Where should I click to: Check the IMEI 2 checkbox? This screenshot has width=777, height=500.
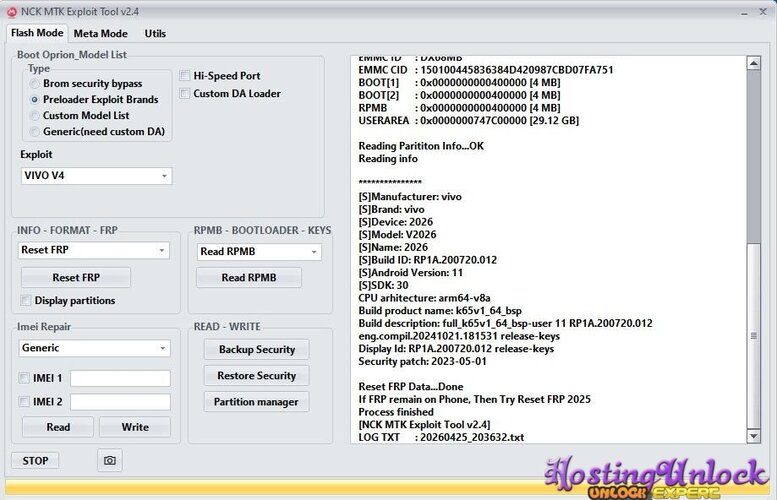coord(23,401)
